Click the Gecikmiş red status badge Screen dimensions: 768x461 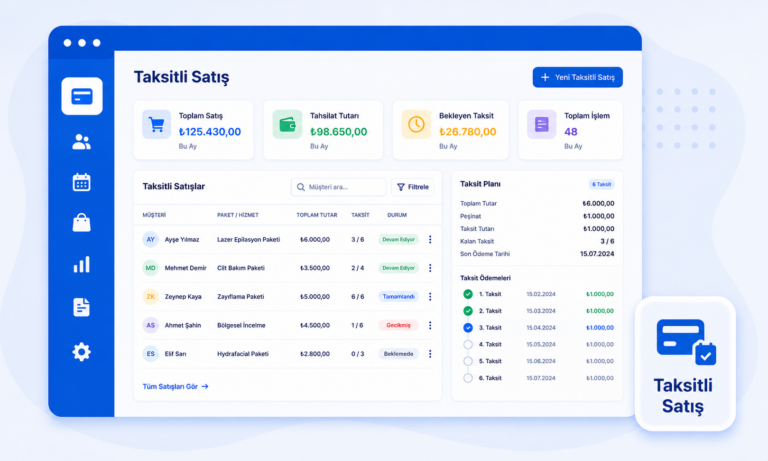click(x=398, y=325)
